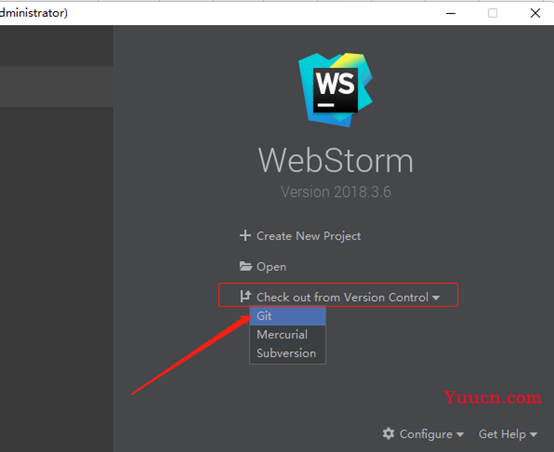Select Git from the dropdown
The image size is (554, 452).
[x=287, y=316]
